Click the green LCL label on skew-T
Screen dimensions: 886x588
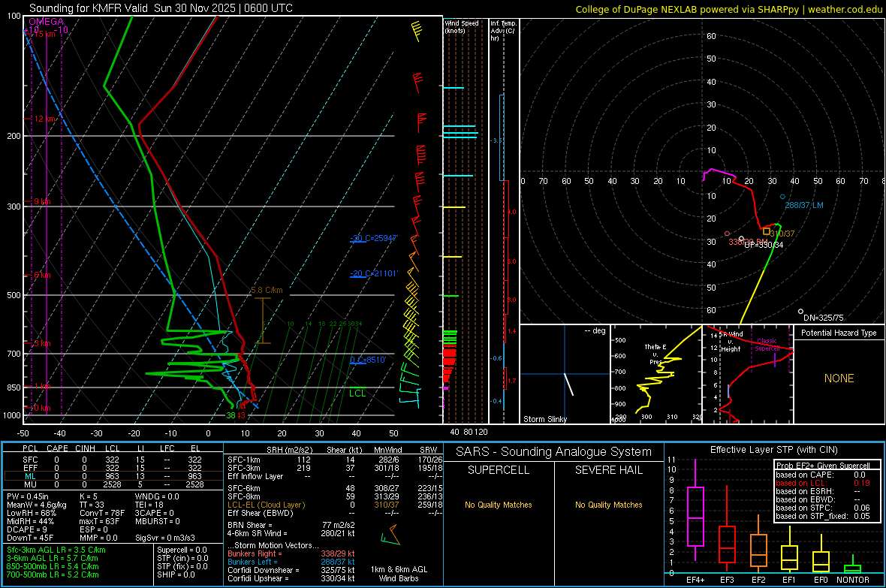pos(357,394)
